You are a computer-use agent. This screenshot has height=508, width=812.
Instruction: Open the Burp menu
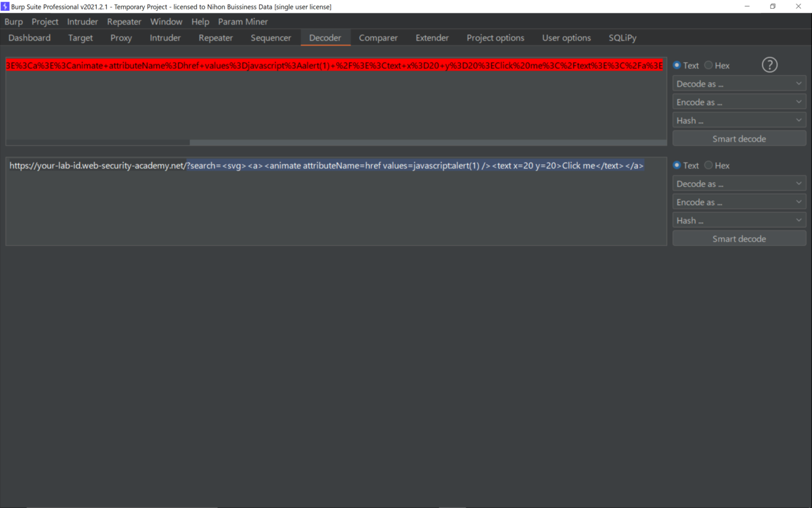[14, 22]
